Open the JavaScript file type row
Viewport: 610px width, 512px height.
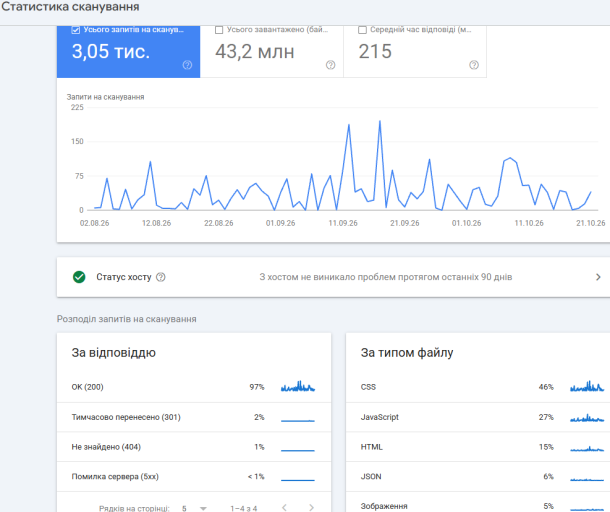(x=478, y=417)
